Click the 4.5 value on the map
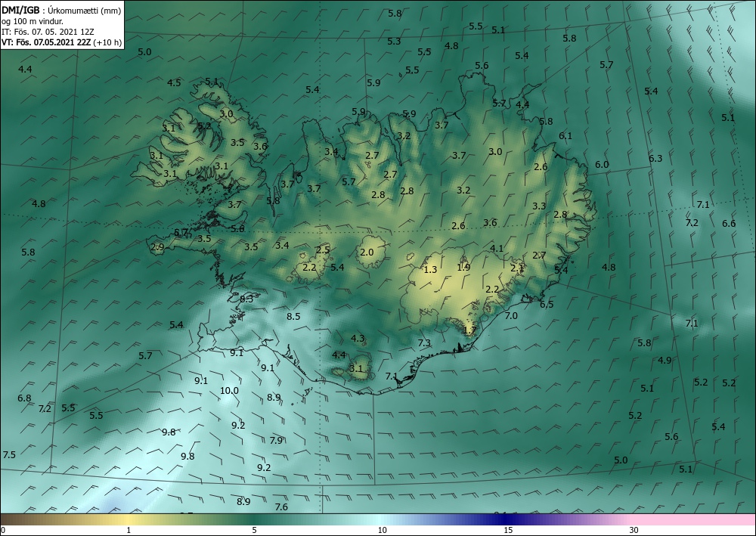 coord(174,83)
